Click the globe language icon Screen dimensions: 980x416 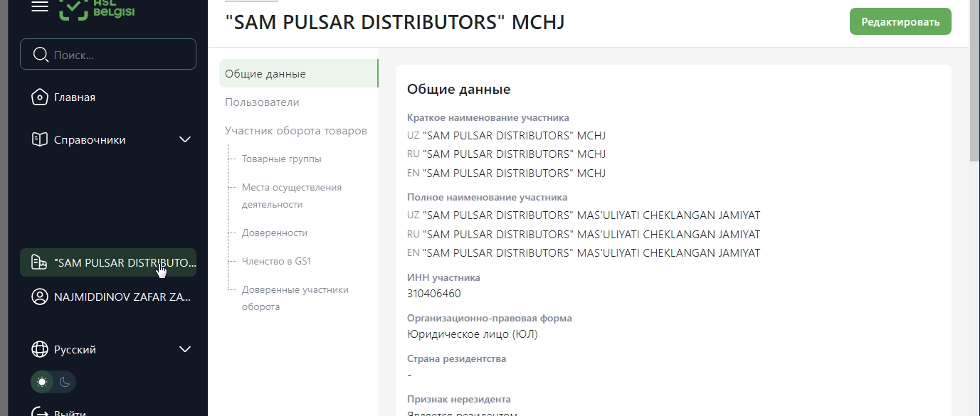(40, 349)
